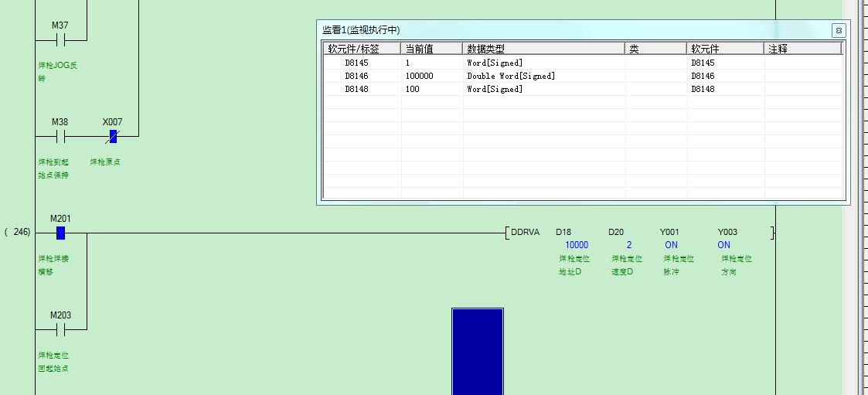Select the DDRVA instruction block
Screen dimensions: 868x395
click(x=525, y=233)
